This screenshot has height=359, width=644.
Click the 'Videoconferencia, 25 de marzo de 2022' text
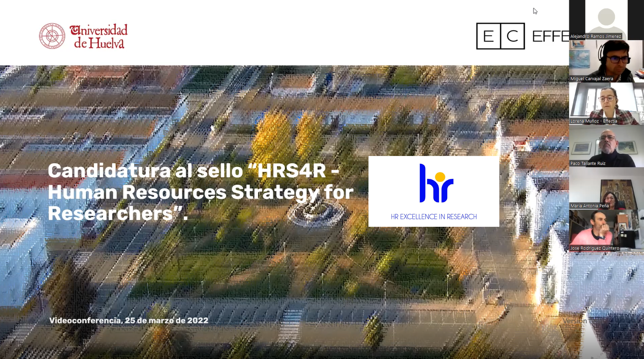pos(129,321)
